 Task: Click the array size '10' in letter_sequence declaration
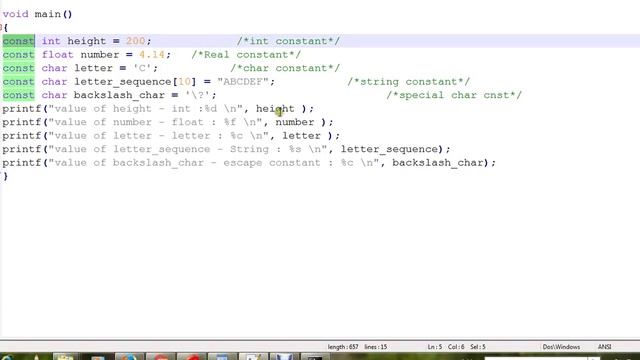click(x=184, y=82)
